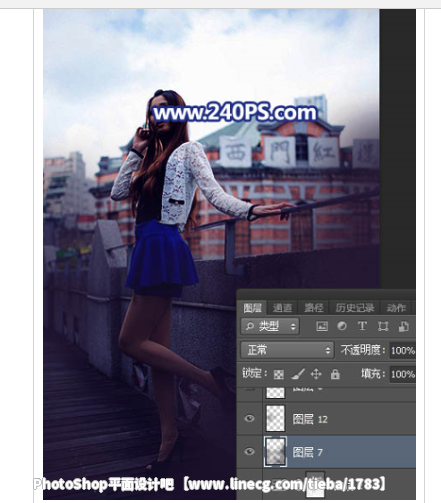Select the 图层 7 layer thumbnail
441x503 pixels.
point(275,452)
